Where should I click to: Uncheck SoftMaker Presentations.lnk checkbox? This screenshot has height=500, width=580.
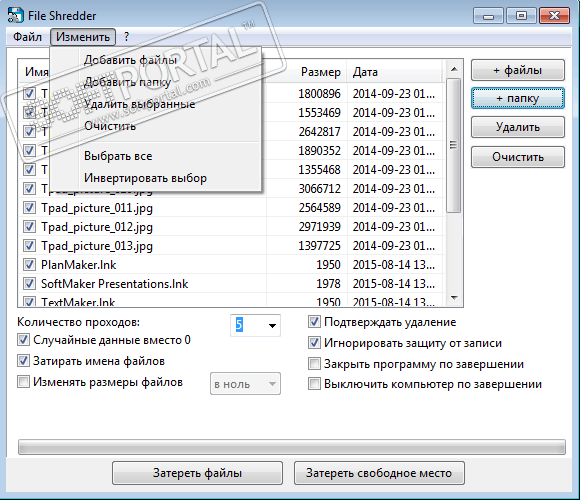tap(29, 284)
